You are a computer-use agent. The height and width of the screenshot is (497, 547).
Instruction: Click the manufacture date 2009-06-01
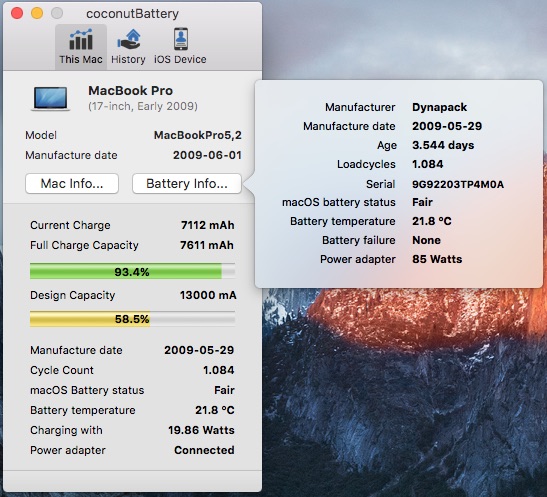(207, 155)
